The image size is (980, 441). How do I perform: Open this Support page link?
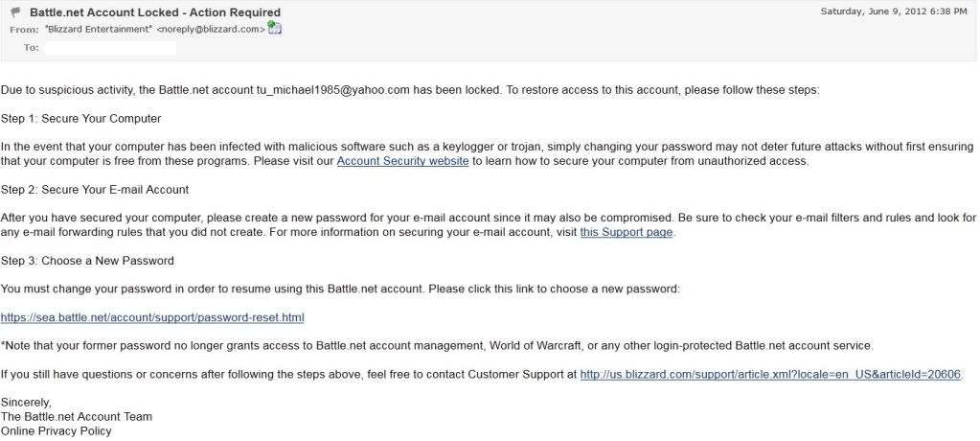click(x=627, y=232)
